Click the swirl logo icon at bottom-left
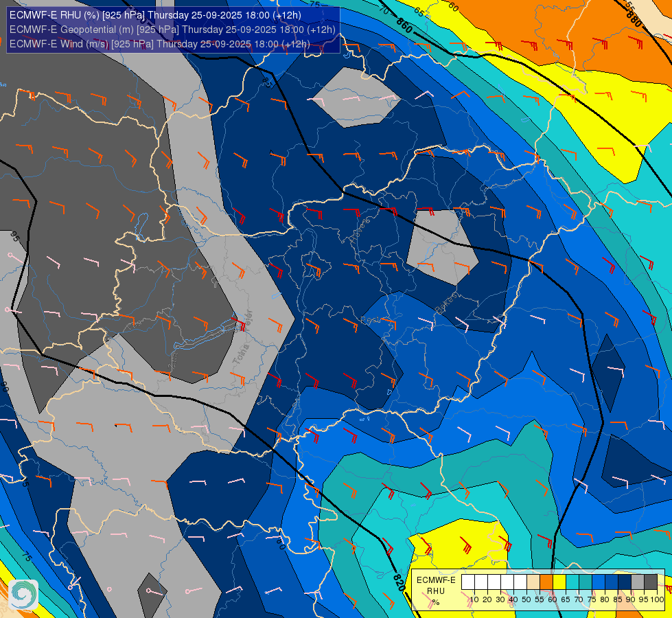 pos(23,595)
